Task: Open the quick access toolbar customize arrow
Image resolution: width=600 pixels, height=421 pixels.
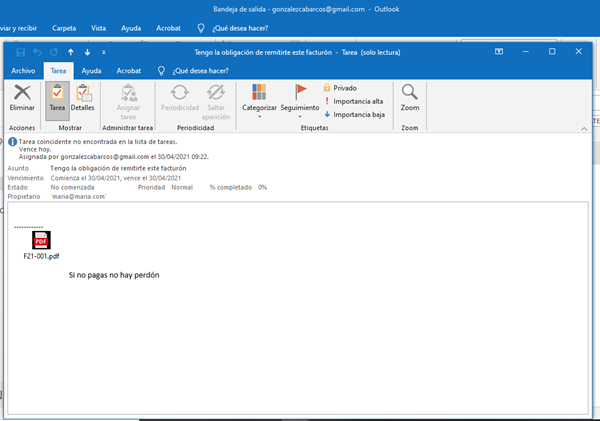Action: (x=105, y=51)
